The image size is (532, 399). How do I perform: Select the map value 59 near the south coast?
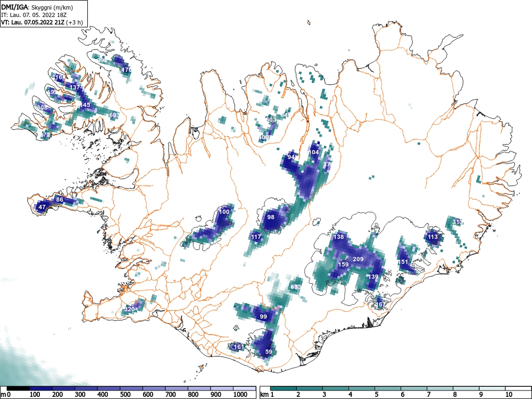[269, 352]
